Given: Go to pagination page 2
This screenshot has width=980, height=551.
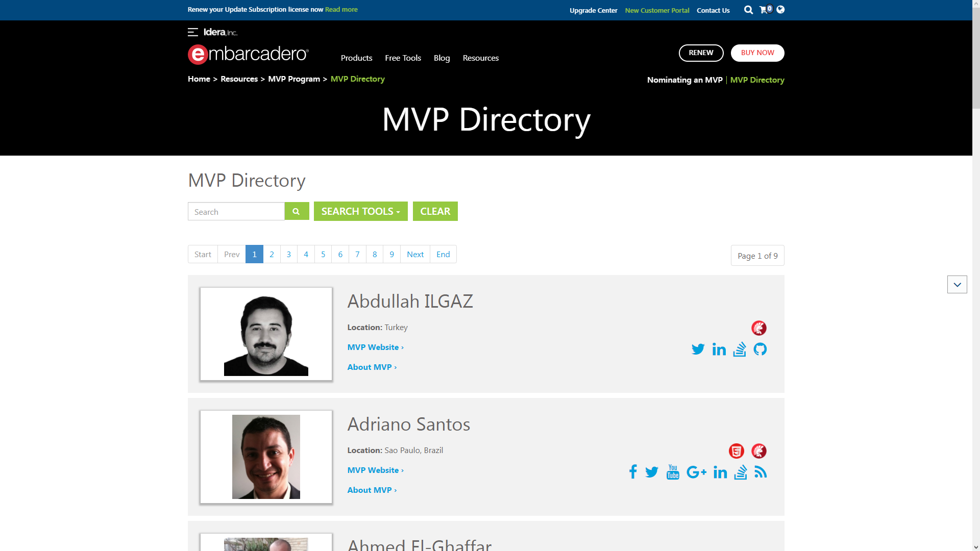Looking at the screenshot, I should click(x=272, y=254).
